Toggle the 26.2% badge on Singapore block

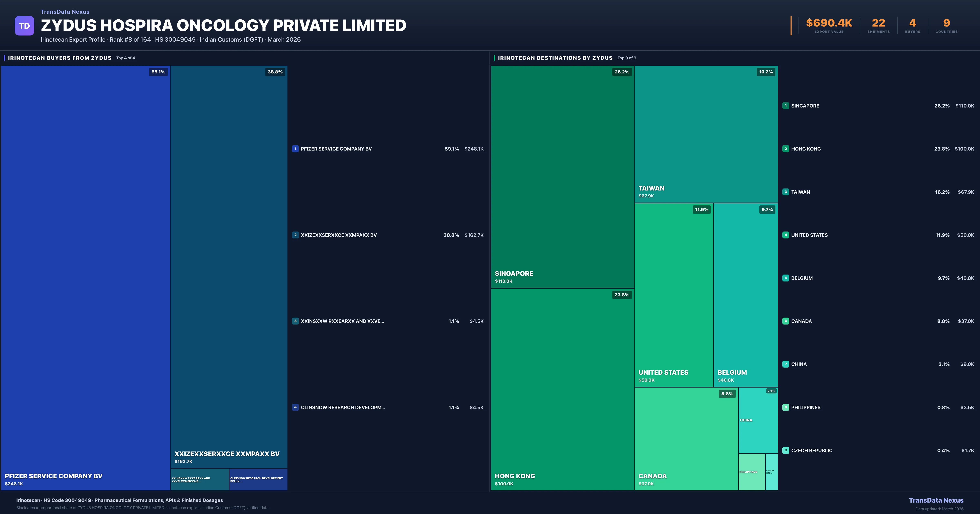pyautogui.click(x=622, y=72)
